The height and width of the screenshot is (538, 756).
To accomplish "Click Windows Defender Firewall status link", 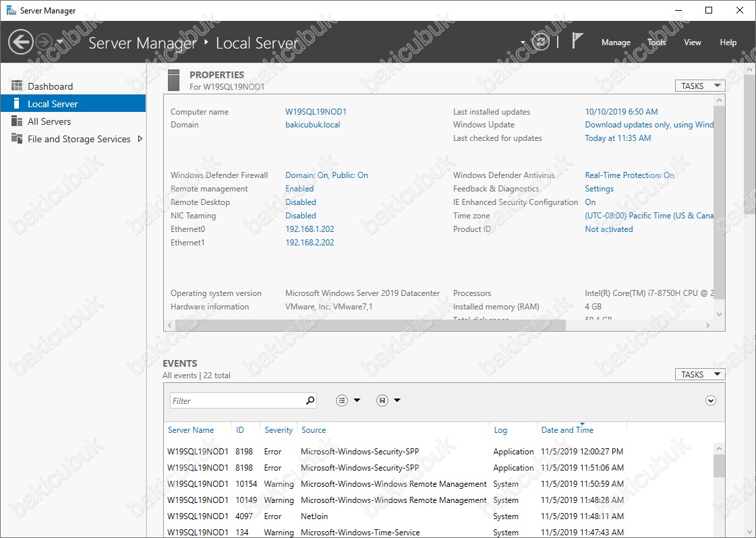I will click(x=326, y=175).
